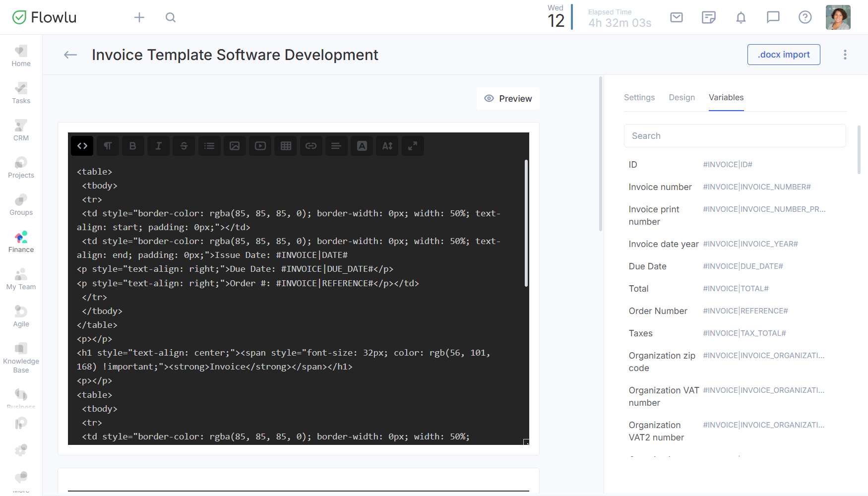The width and height of the screenshot is (868, 496).
Task: Open Knowledge Base in sidebar
Action: point(21,358)
